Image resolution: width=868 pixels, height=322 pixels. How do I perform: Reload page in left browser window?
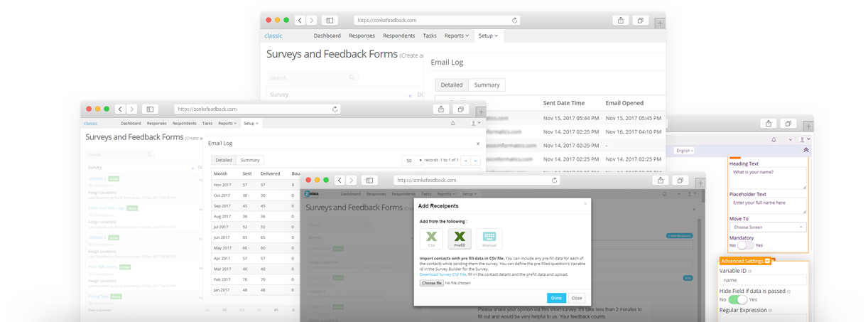click(x=335, y=109)
